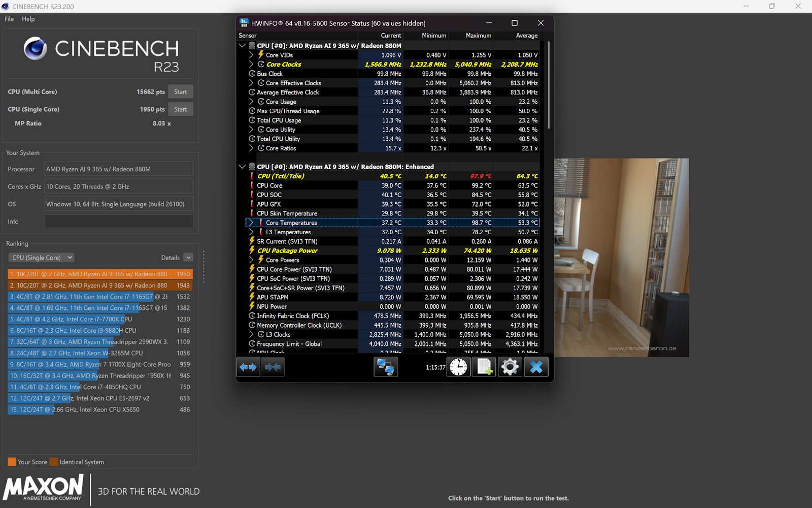The width and height of the screenshot is (812, 508).
Task: Expand Core Ratios row
Action: (x=251, y=148)
